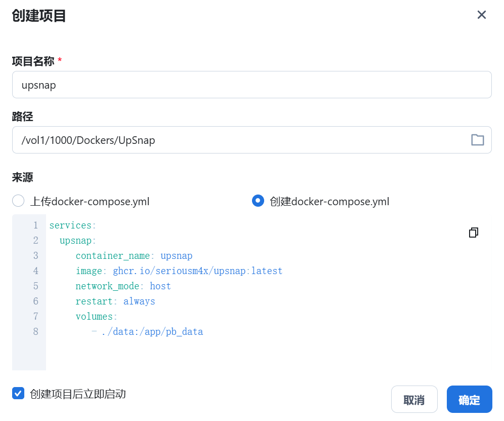
Task: Click the 'network_mode: host' line
Action: tap(123, 286)
